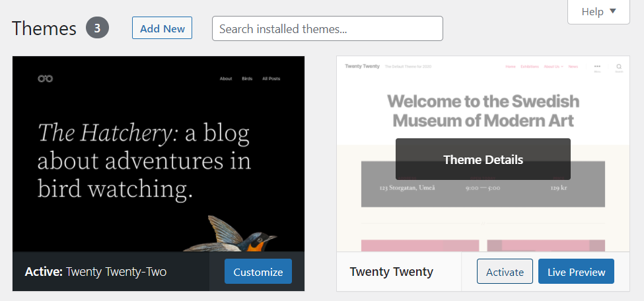
Task: Focus the Search installed themes field
Action: (328, 28)
